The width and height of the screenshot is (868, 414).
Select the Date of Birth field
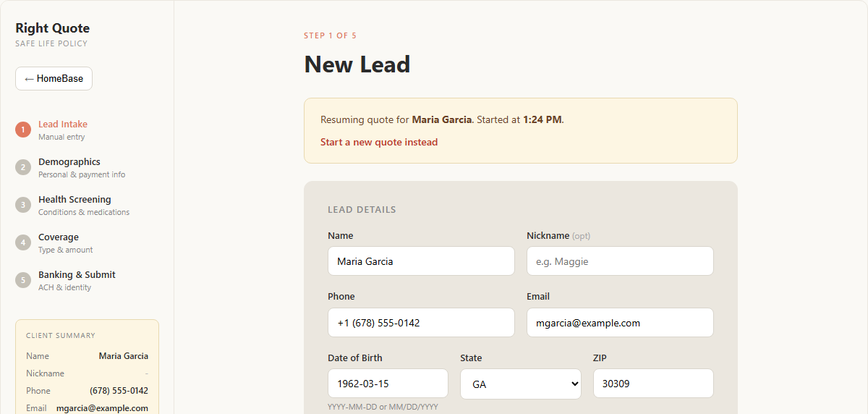pyautogui.click(x=388, y=384)
